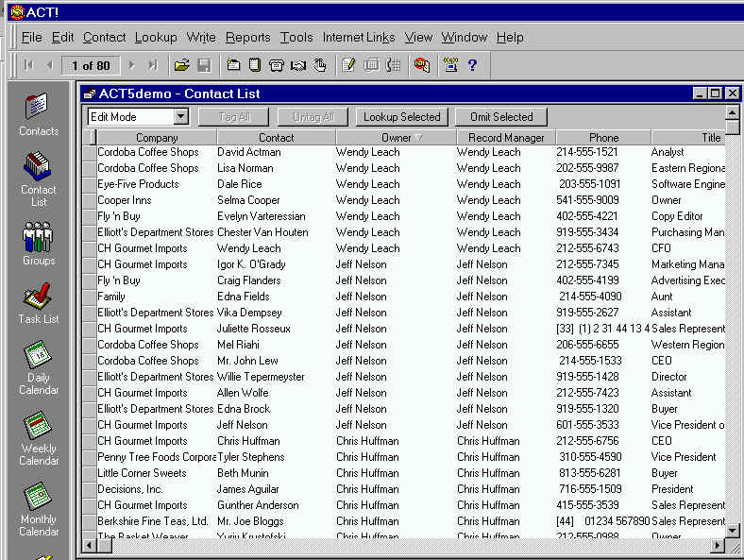Open the View menu
This screenshot has width=744, height=560.
[x=418, y=37]
